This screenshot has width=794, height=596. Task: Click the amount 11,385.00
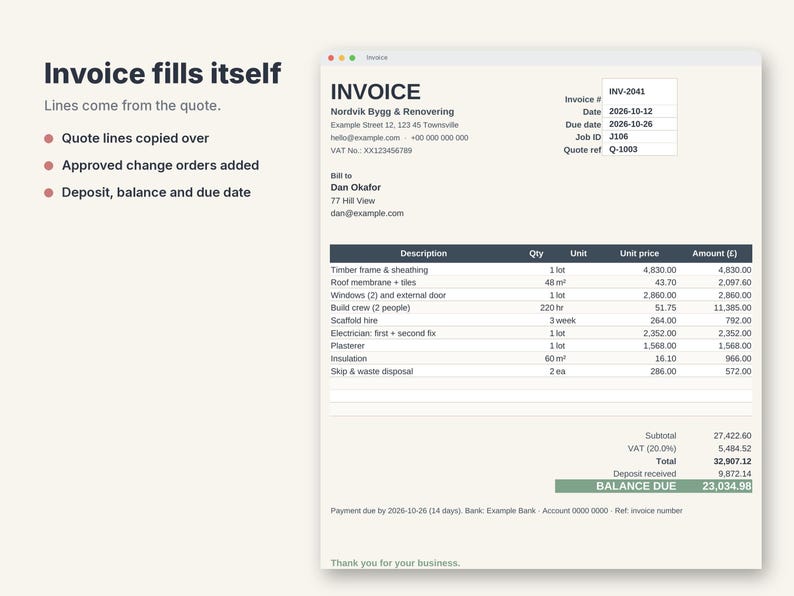click(x=732, y=308)
